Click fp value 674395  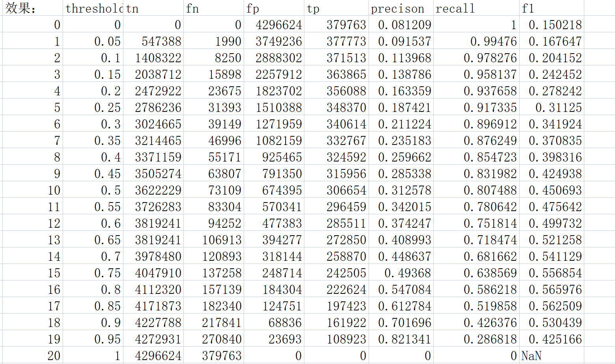274,190
